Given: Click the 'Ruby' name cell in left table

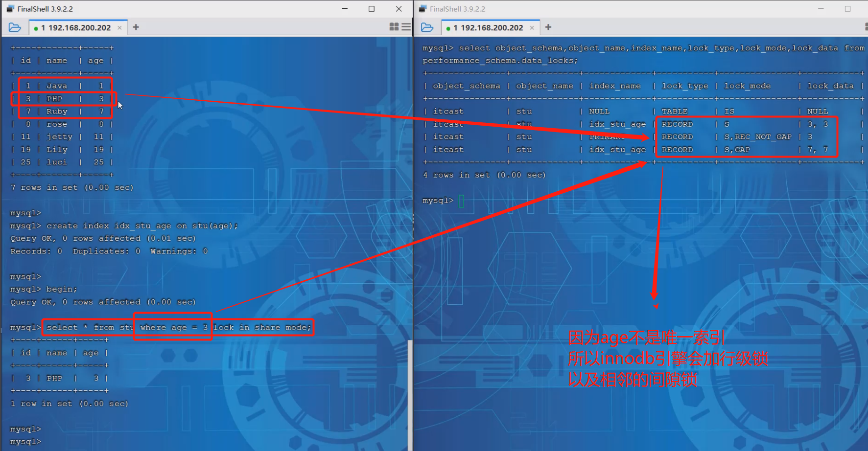Looking at the screenshot, I should point(57,112).
